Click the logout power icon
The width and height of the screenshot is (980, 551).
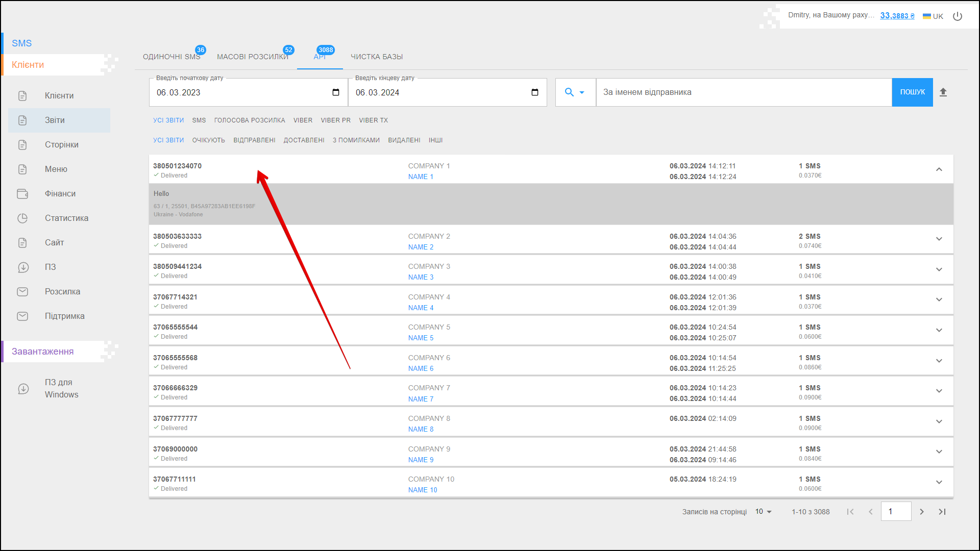[958, 16]
